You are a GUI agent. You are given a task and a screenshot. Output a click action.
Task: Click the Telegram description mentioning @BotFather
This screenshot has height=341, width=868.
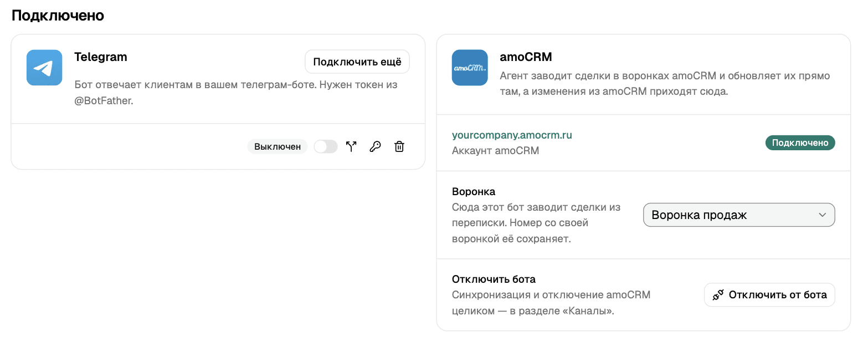click(236, 93)
